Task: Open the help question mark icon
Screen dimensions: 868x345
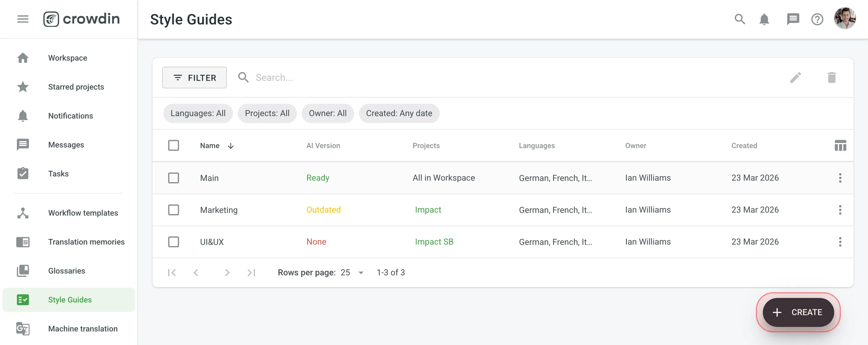Action: pos(817,19)
